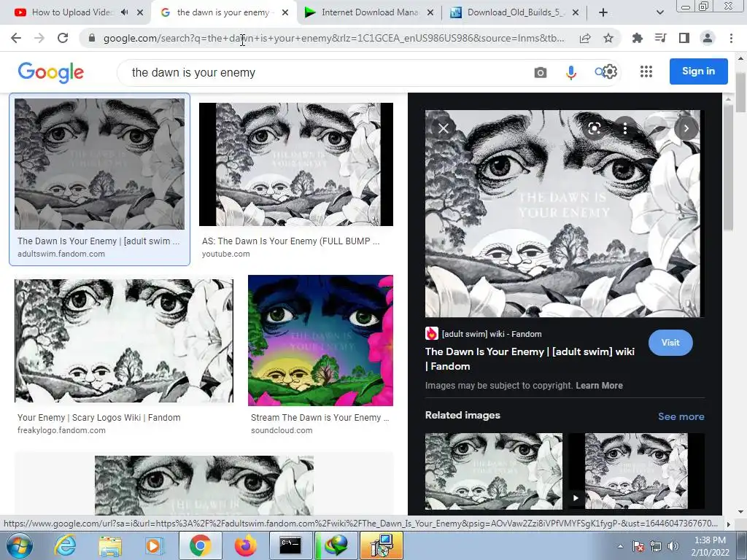Close the active Google search tab
The width and height of the screenshot is (747, 560).
[285, 12]
